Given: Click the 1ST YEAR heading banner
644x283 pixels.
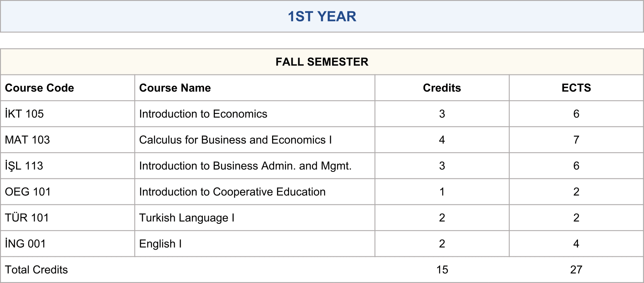Looking at the screenshot, I should 322,17.
